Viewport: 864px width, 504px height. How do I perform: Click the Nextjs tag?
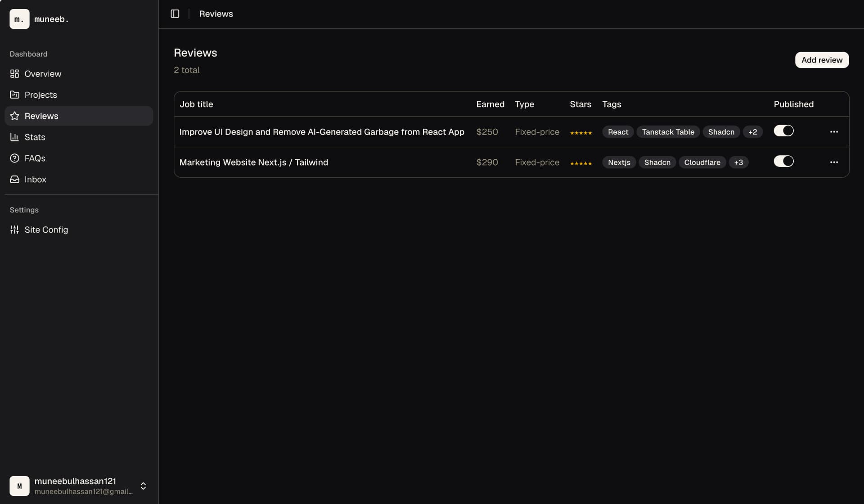click(x=619, y=162)
